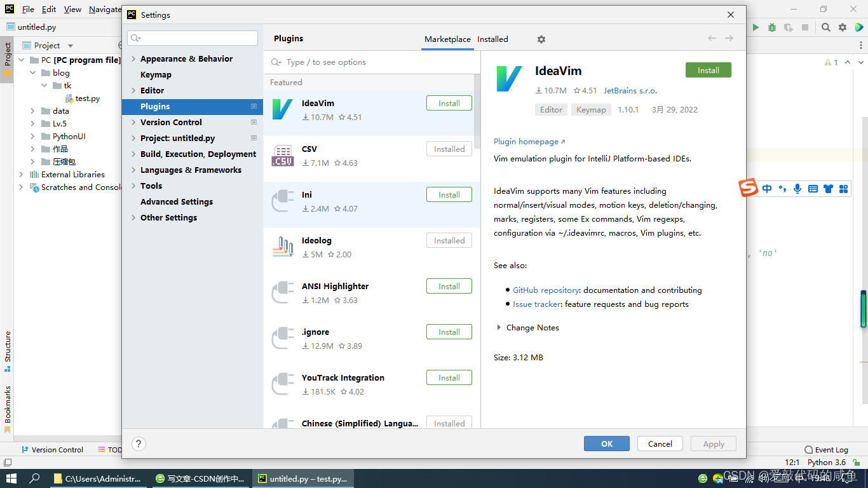Install the .ignore plugin
Image resolution: width=868 pixels, height=488 pixels.
(449, 332)
